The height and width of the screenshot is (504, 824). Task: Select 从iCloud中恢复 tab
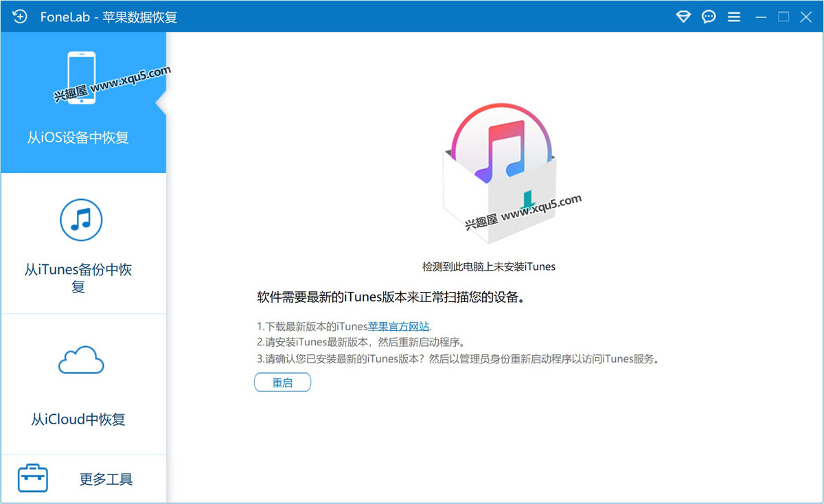tap(83, 385)
